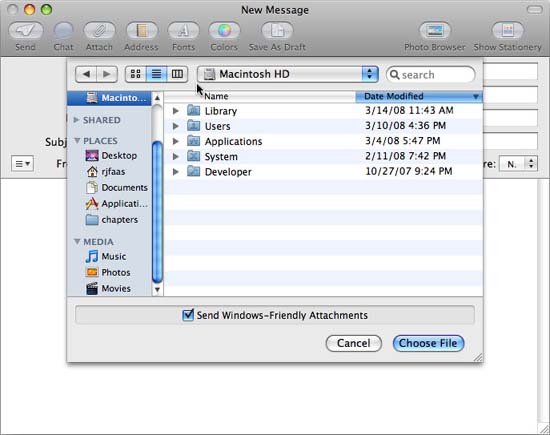Click the Library folder icon
This screenshot has width=550, height=435.
pyautogui.click(x=194, y=111)
